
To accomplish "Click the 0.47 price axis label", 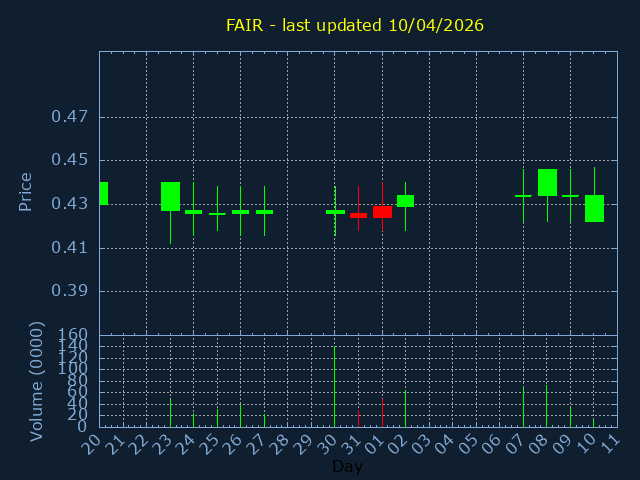I will click(69, 117).
